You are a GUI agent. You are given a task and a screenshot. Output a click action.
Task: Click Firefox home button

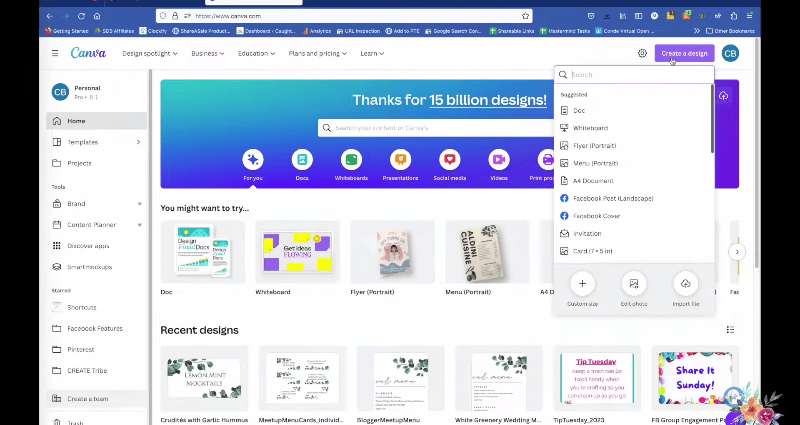pos(97,16)
